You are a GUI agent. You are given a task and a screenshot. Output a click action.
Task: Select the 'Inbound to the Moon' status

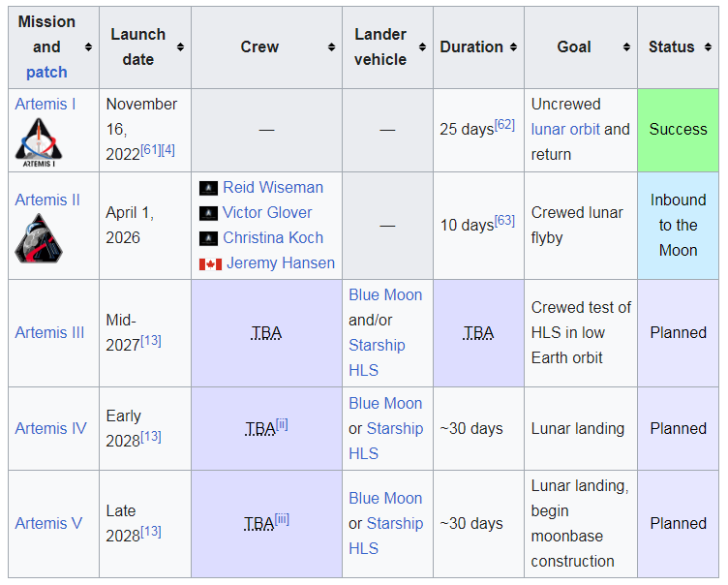(678, 226)
